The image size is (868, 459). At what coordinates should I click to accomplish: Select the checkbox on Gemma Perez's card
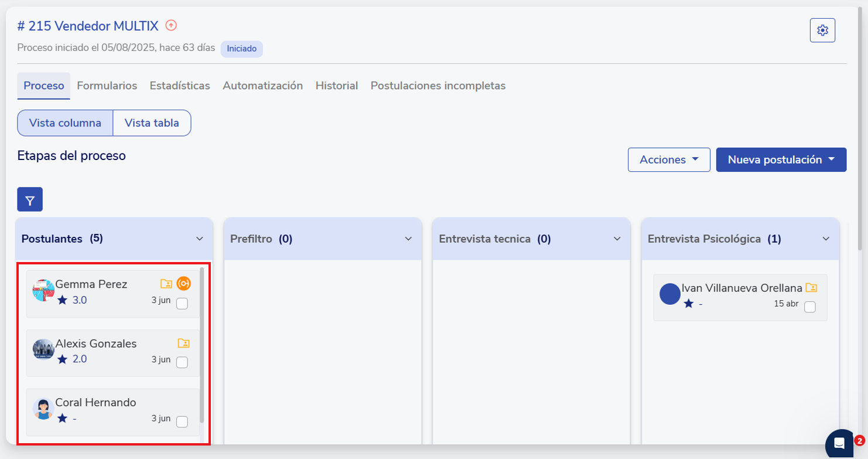(182, 304)
